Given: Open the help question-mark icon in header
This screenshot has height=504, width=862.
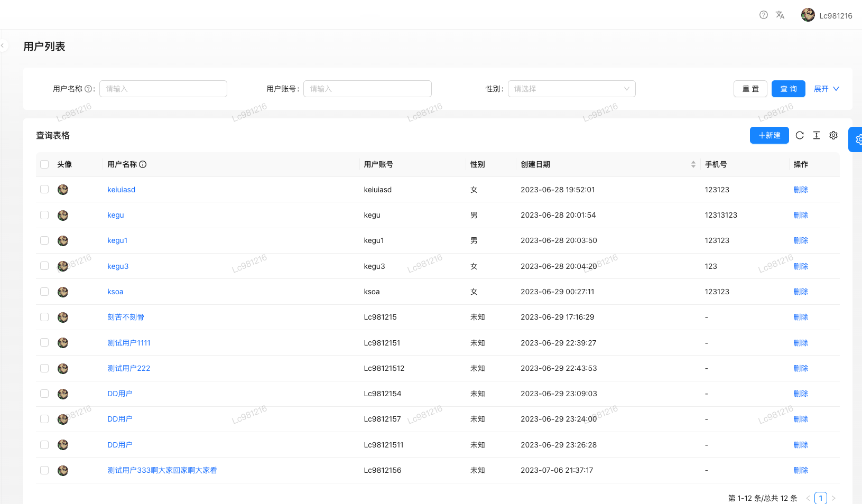Looking at the screenshot, I should [x=763, y=15].
